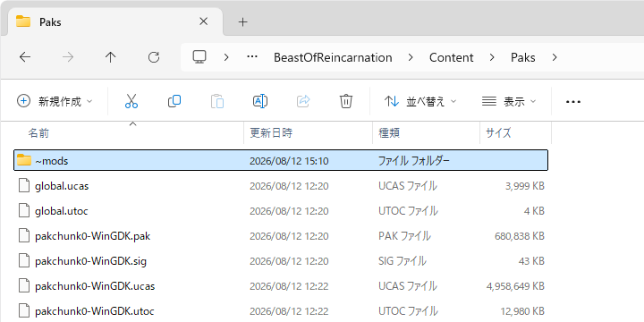This screenshot has height=322, width=644.
Task: Click the type SIG ファイル
Action: (402, 261)
